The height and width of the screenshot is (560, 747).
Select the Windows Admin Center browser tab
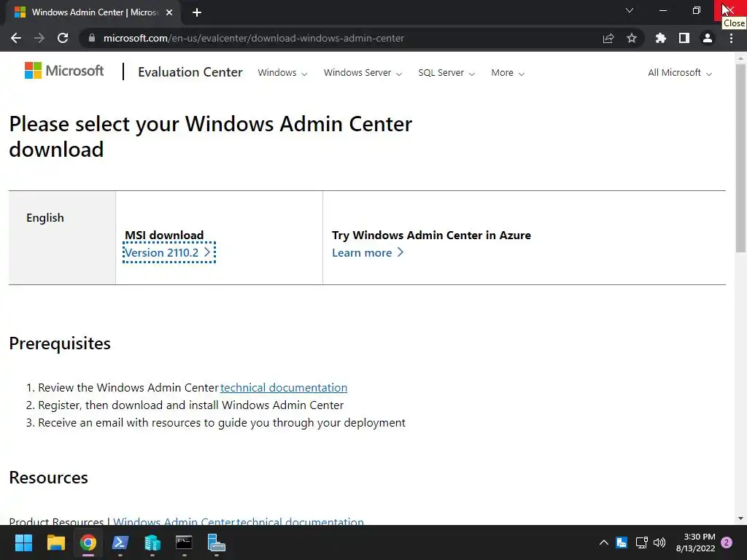pos(93,12)
